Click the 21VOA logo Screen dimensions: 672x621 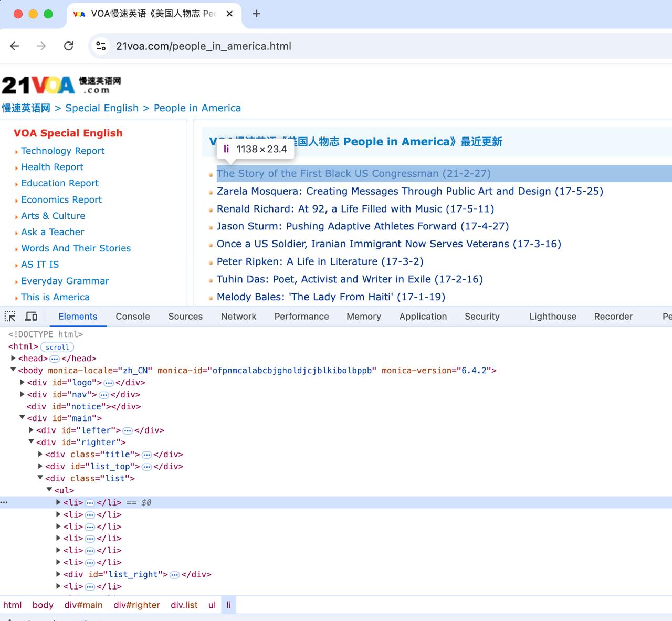tap(61, 85)
